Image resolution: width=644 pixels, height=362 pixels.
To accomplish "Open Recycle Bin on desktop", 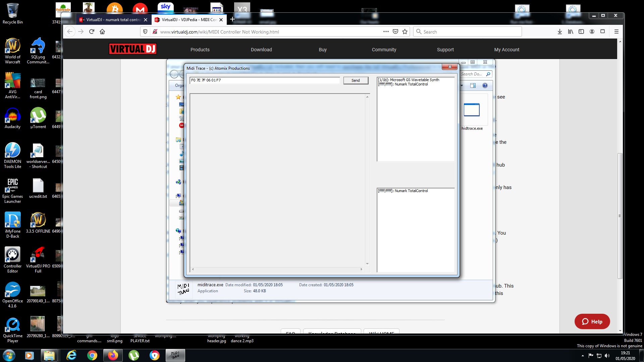I will tap(12, 13).
